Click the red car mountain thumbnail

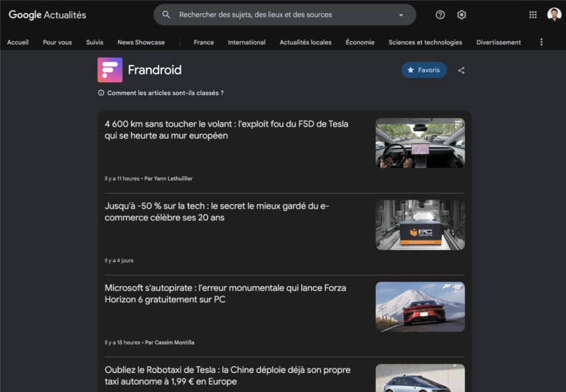click(x=420, y=307)
